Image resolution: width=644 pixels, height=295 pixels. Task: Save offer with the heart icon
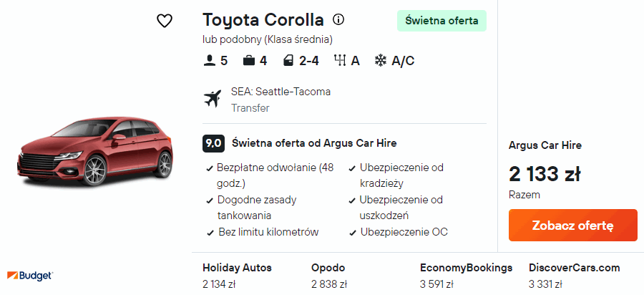point(165,21)
